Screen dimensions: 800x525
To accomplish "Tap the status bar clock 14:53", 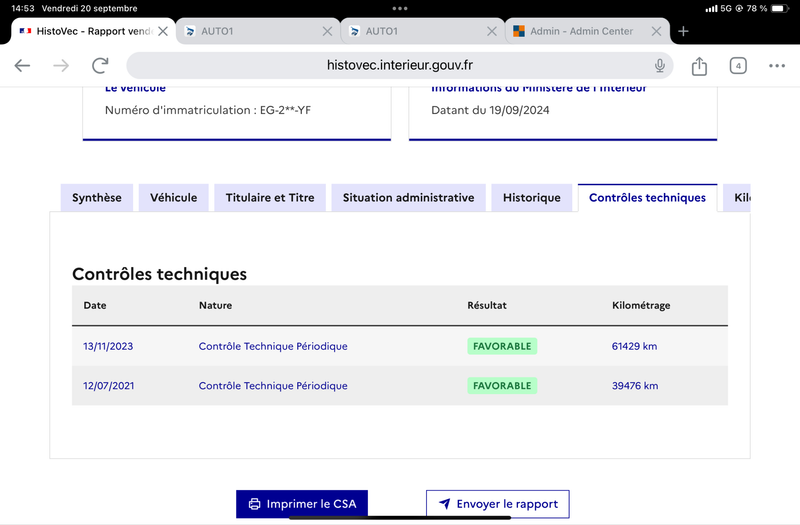I will coord(23,8).
